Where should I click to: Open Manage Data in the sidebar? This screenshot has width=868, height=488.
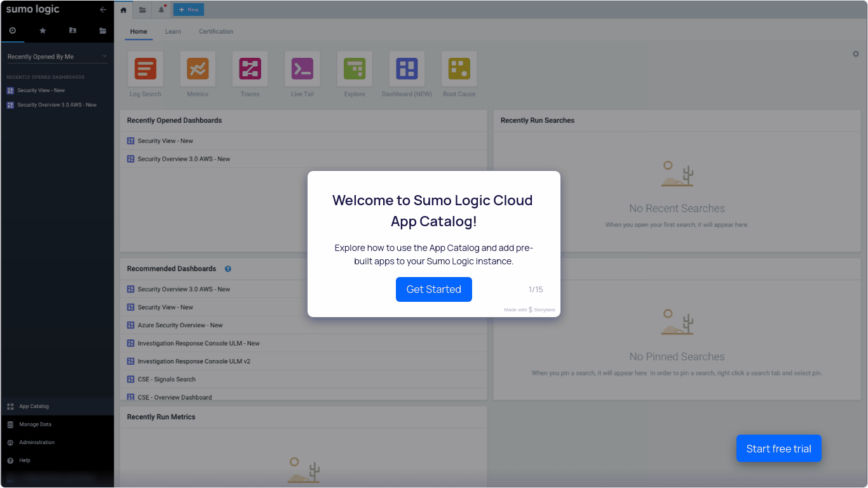(x=57, y=424)
